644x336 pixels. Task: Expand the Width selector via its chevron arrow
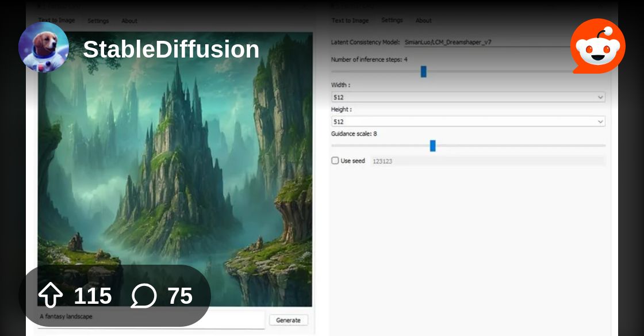coord(601,97)
